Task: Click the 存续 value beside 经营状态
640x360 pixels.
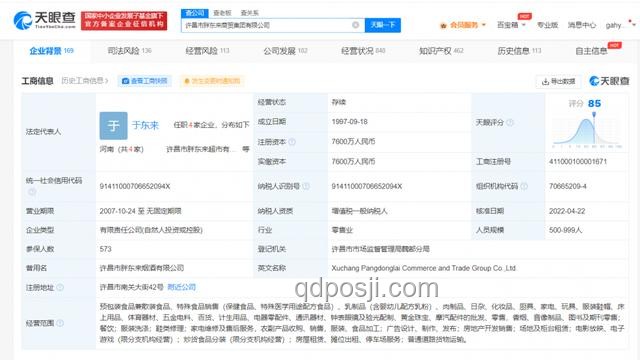Action: point(339,102)
